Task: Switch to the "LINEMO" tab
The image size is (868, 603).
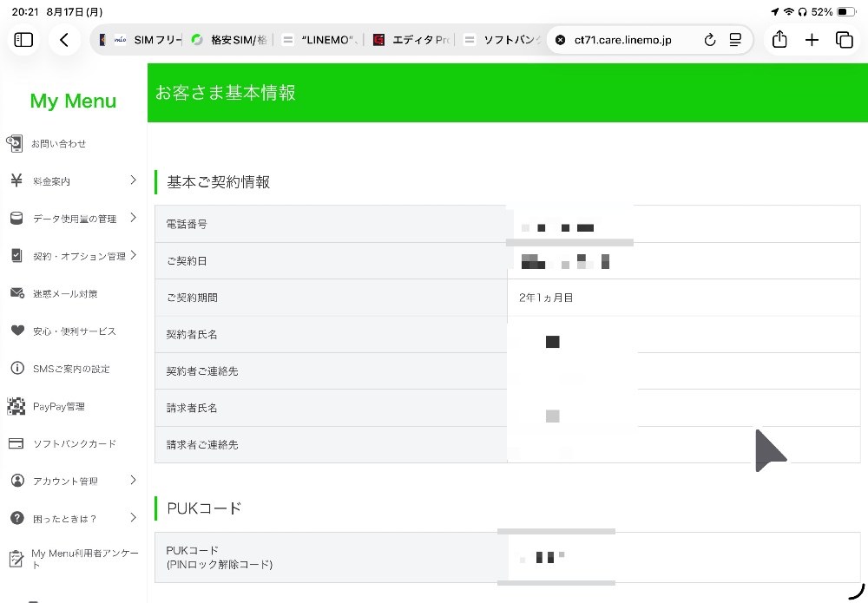Action: point(319,40)
